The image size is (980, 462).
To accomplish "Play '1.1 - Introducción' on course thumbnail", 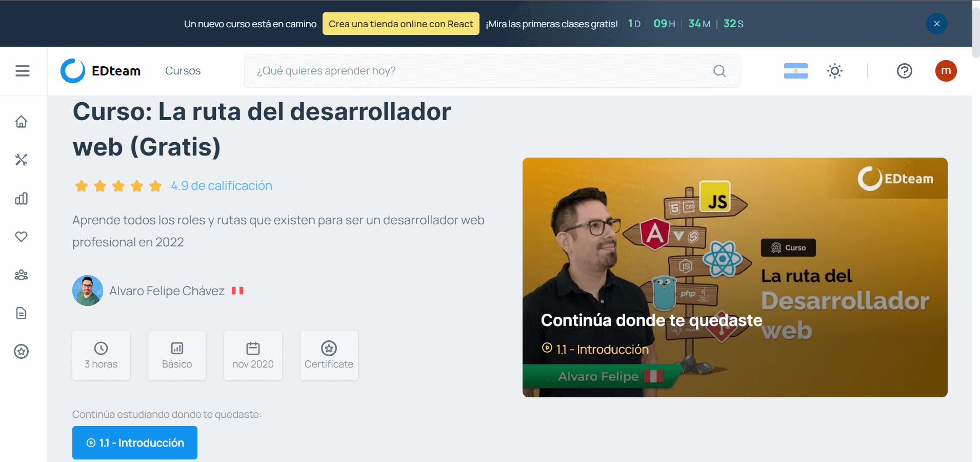I will pos(595,349).
